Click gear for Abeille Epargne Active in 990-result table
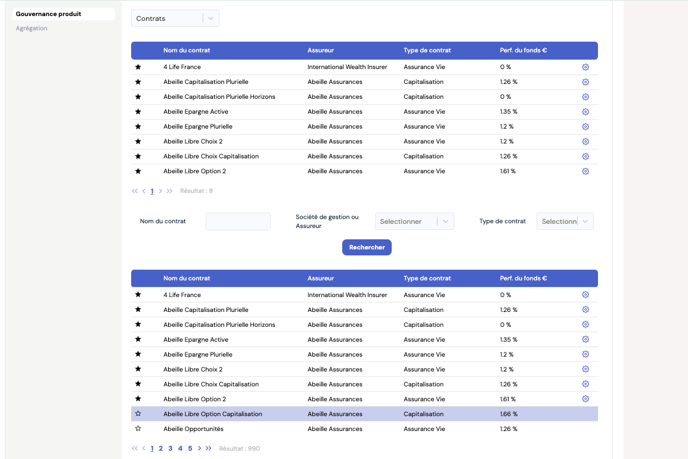 coord(585,340)
